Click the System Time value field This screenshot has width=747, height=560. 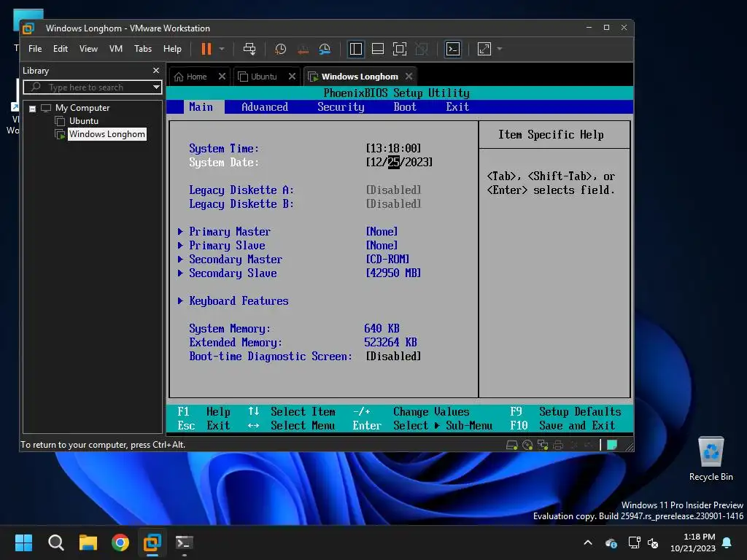click(x=393, y=148)
